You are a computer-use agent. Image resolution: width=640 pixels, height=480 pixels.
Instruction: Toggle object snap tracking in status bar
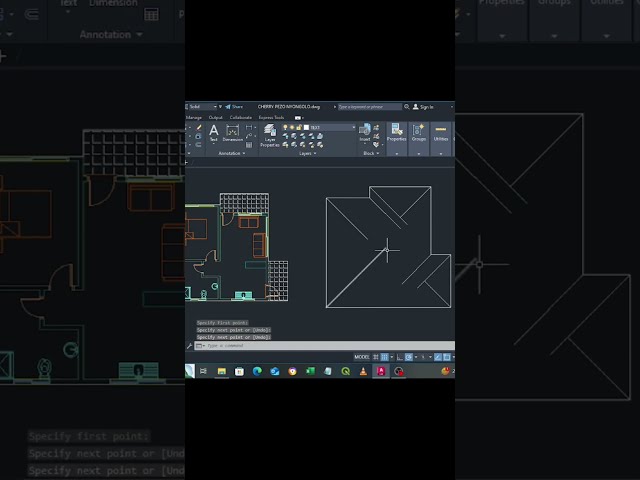(438, 357)
